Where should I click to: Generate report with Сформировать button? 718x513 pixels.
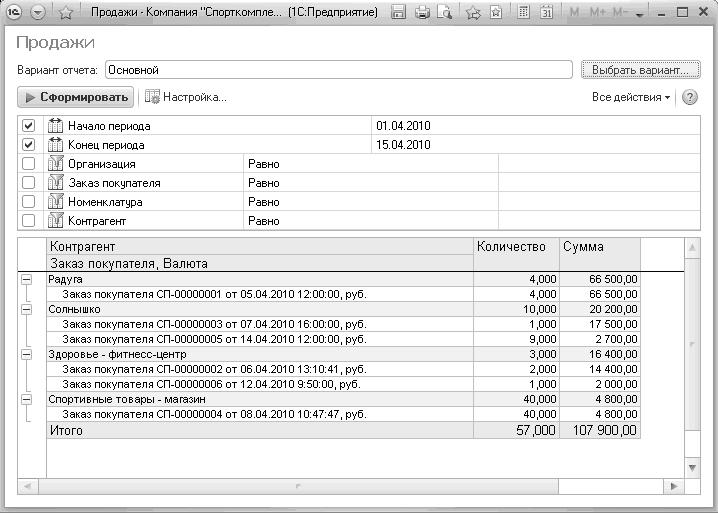pos(76,97)
